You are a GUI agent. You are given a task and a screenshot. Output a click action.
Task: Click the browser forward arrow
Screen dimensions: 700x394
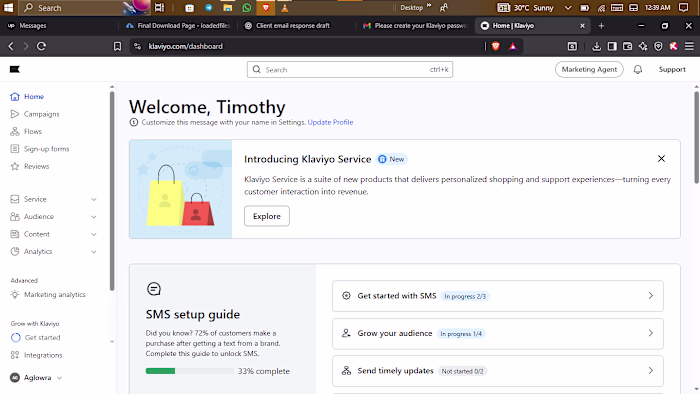(26, 46)
